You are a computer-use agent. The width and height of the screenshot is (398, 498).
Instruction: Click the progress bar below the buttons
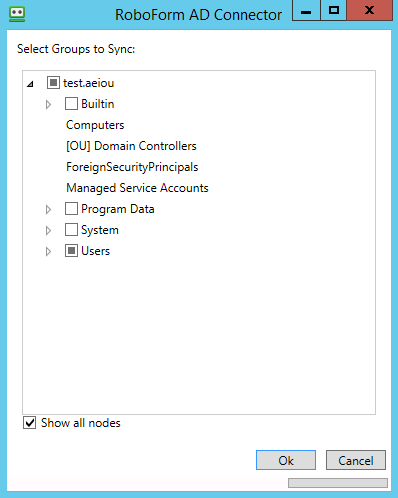338,483
